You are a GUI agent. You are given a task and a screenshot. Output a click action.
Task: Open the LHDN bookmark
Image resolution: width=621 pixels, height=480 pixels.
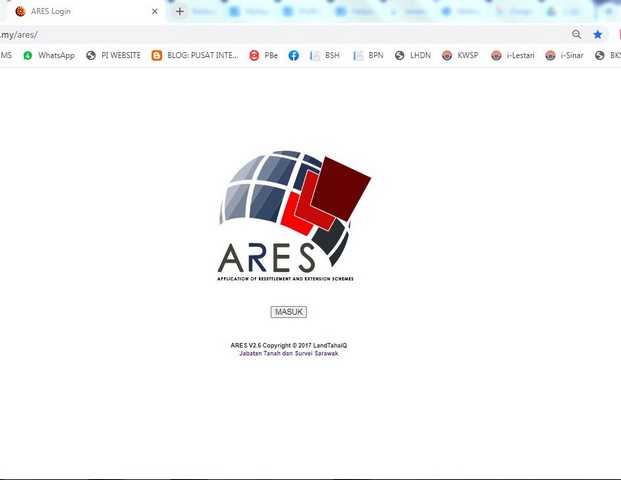point(412,56)
